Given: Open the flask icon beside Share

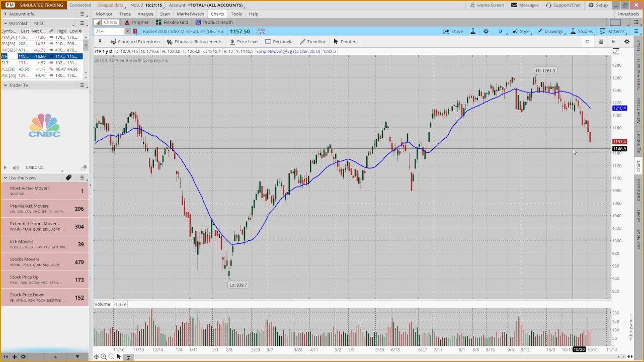Looking at the screenshot, I should point(472,31).
